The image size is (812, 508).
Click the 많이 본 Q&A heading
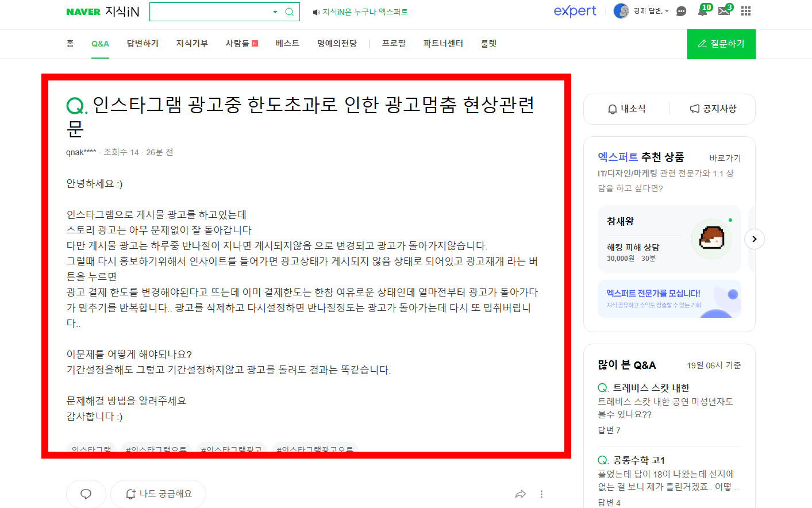point(627,365)
